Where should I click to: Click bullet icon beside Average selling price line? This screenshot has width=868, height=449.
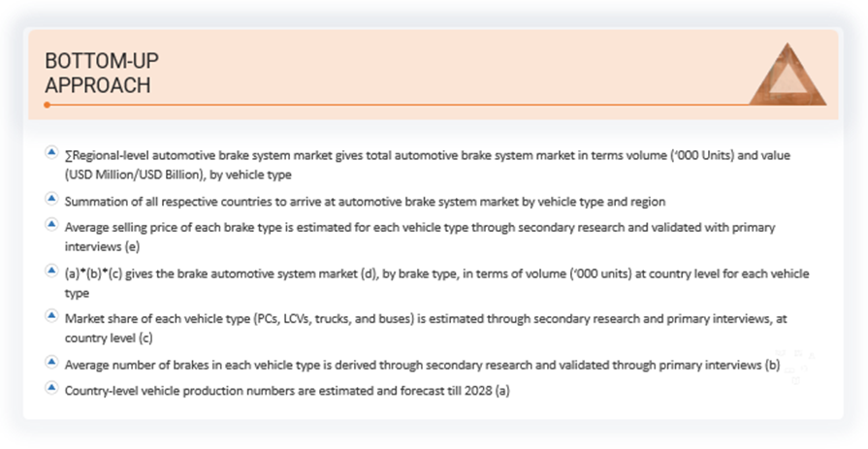point(50,225)
